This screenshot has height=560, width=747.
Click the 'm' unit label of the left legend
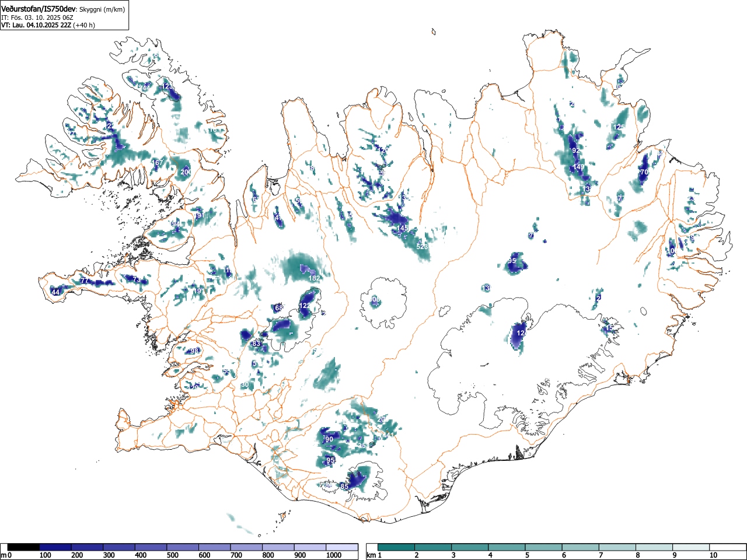coord(4,555)
